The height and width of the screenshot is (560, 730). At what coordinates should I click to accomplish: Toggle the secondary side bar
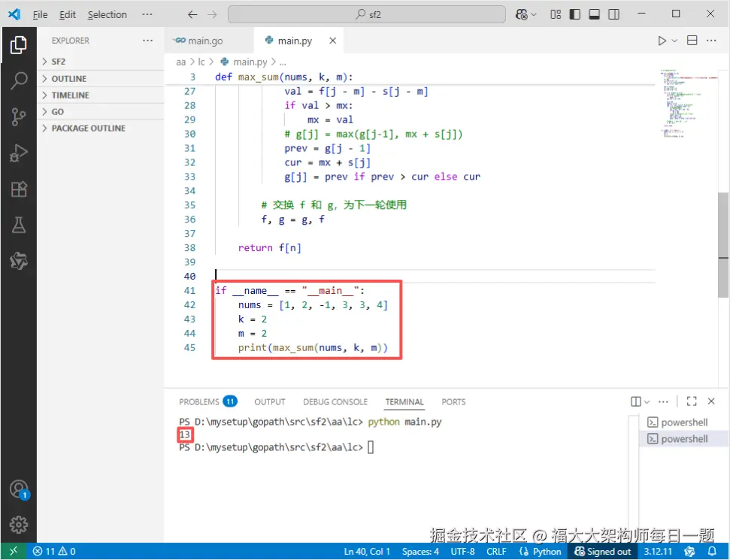[x=614, y=14]
